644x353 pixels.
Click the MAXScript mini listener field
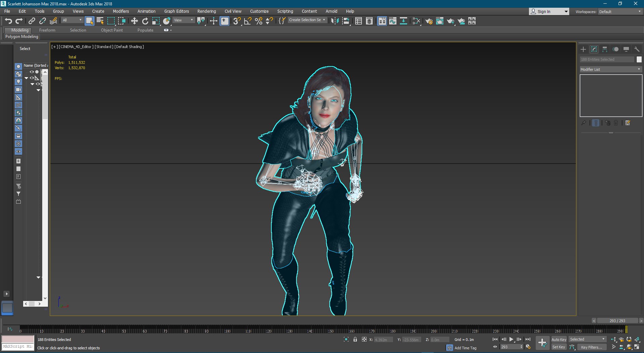point(18,346)
